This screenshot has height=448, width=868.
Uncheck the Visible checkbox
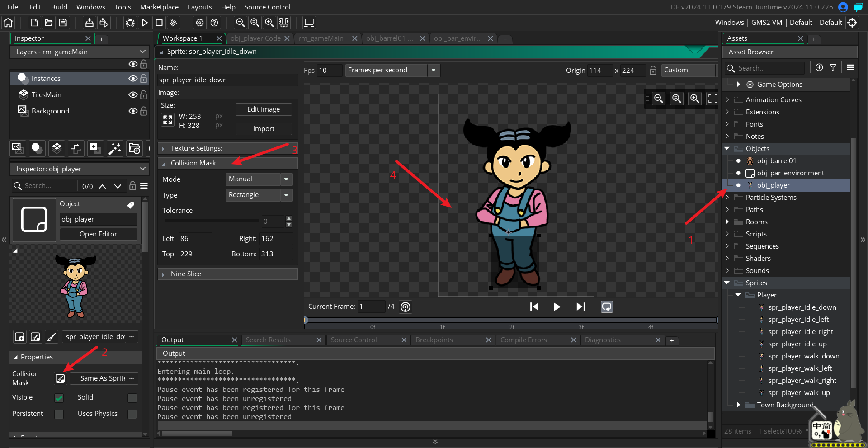[x=59, y=398]
